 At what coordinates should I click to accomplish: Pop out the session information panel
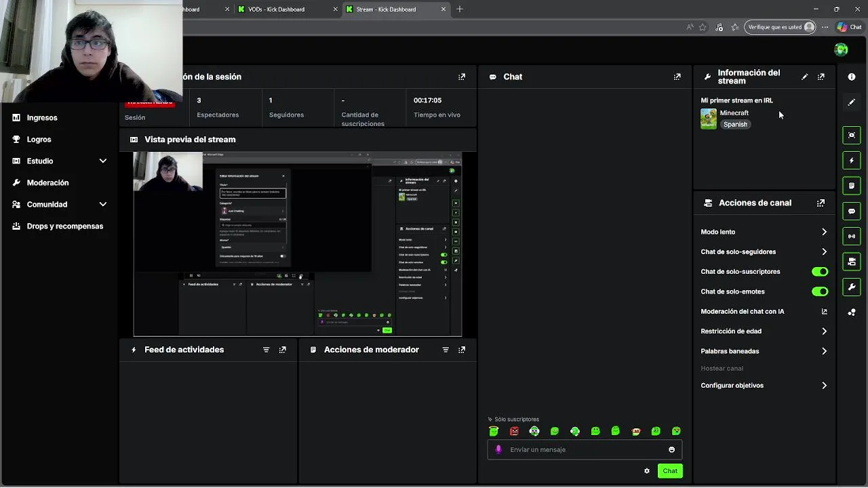(x=462, y=77)
